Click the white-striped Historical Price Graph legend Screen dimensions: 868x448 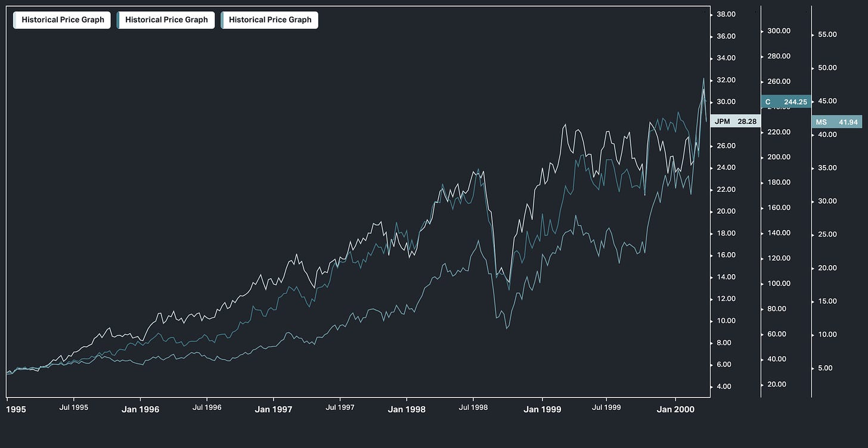62,20
